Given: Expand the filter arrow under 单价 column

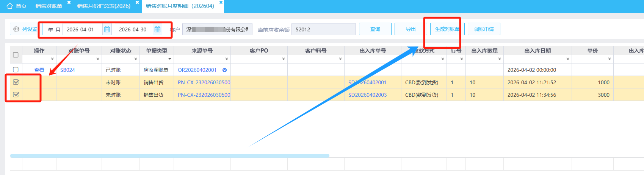Looking at the screenshot, I should coord(610,59).
